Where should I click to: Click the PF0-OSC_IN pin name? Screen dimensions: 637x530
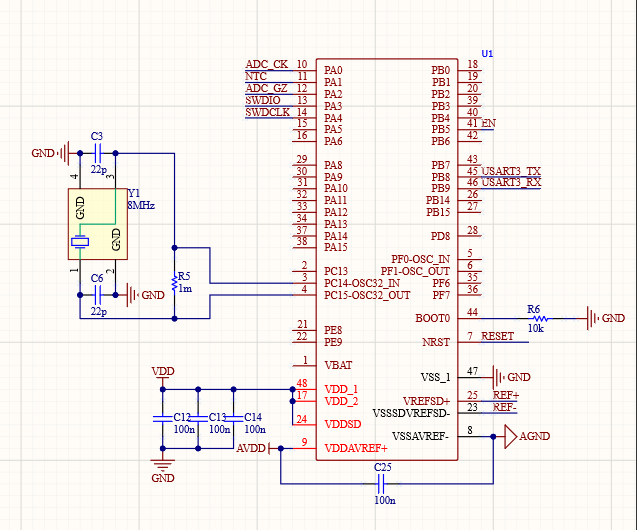pyautogui.click(x=420, y=260)
